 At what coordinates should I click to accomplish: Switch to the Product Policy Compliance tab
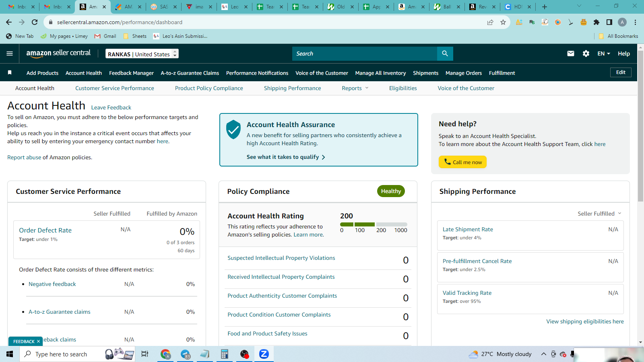(209, 88)
